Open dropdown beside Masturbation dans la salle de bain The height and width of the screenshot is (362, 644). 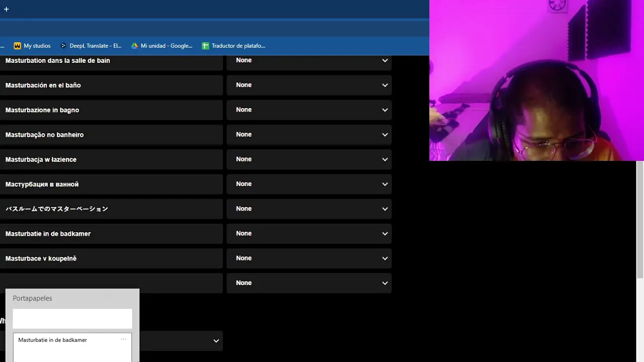point(309,61)
